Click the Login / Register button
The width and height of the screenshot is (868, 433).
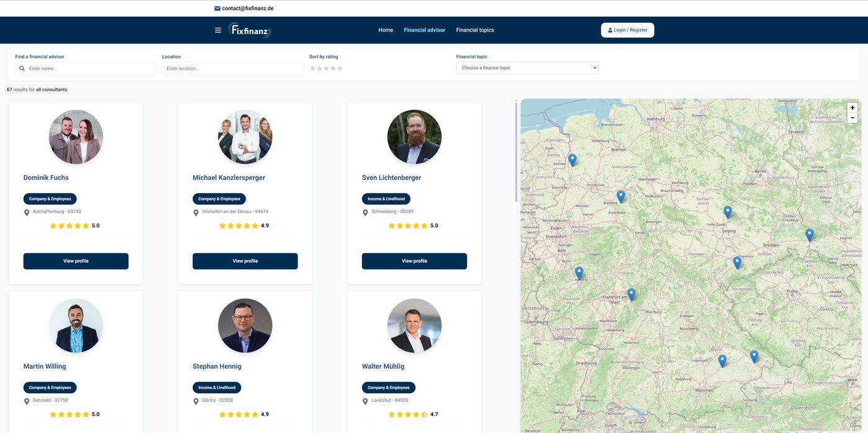coord(627,30)
